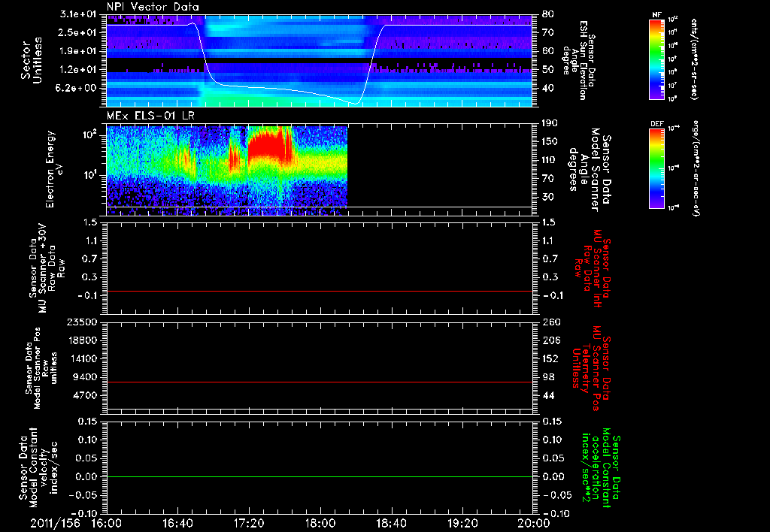This screenshot has width=770, height=532.
Task: Click the "ergs/(cm**2-sr-sec-eV)" units label
Action: click(695, 168)
